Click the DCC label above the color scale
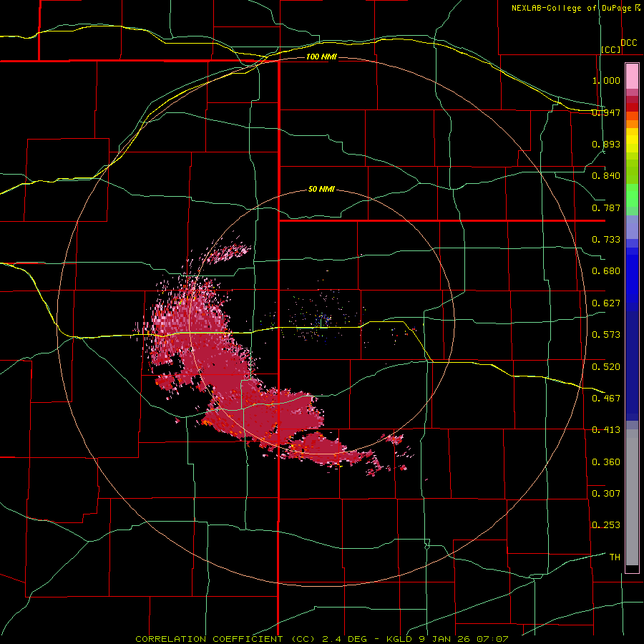The width and height of the screenshot is (644, 644). tap(628, 43)
